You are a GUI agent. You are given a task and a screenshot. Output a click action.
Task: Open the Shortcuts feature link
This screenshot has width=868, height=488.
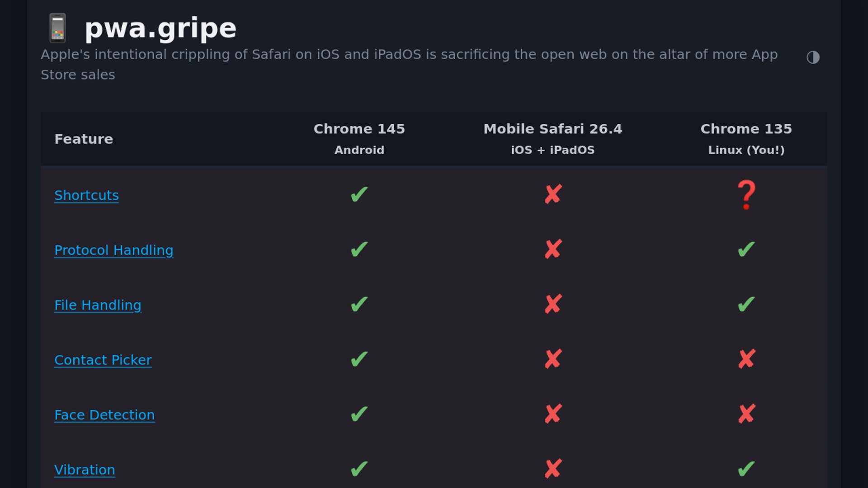[86, 195]
